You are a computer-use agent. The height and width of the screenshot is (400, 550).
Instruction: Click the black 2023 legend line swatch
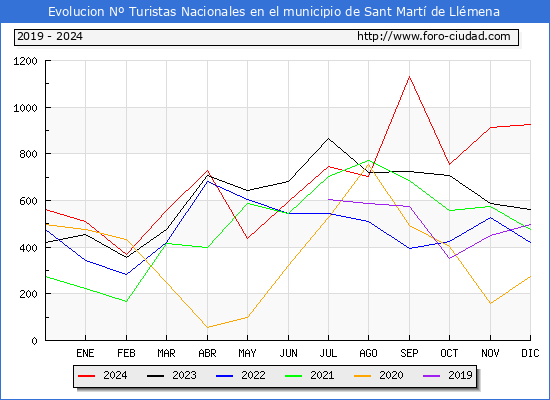155,376
